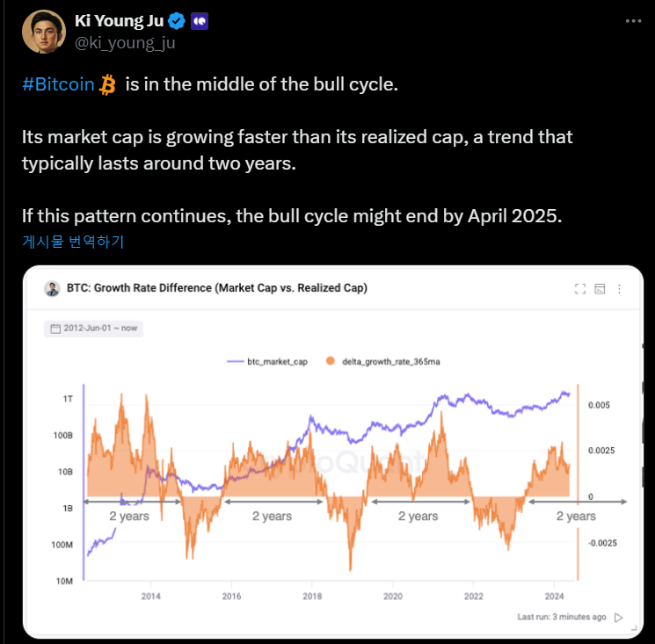Toggle the delta_growth_rate_365ma legend series
The image size is (655, 644).
point(383,361)
